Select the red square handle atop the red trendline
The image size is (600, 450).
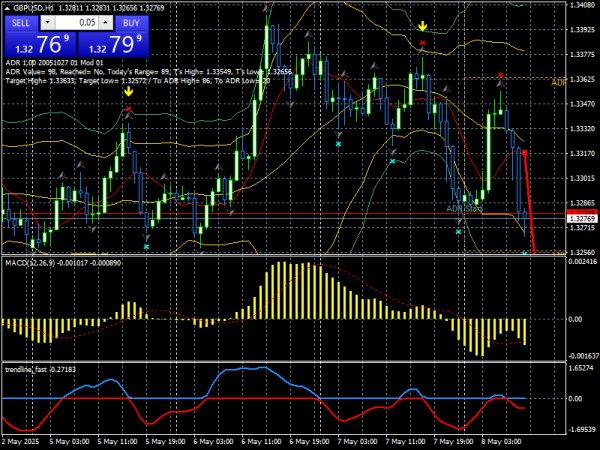click(x=525, y=153)
